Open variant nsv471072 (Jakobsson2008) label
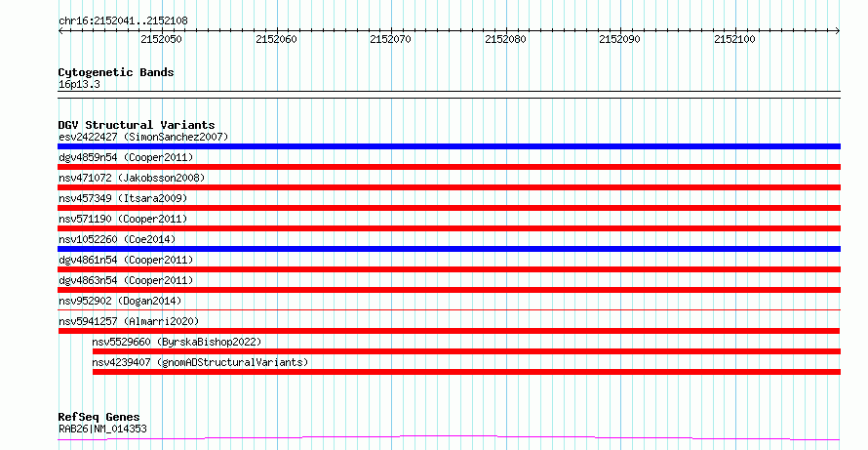Screen dimensions: 868x450 point(132,178)
